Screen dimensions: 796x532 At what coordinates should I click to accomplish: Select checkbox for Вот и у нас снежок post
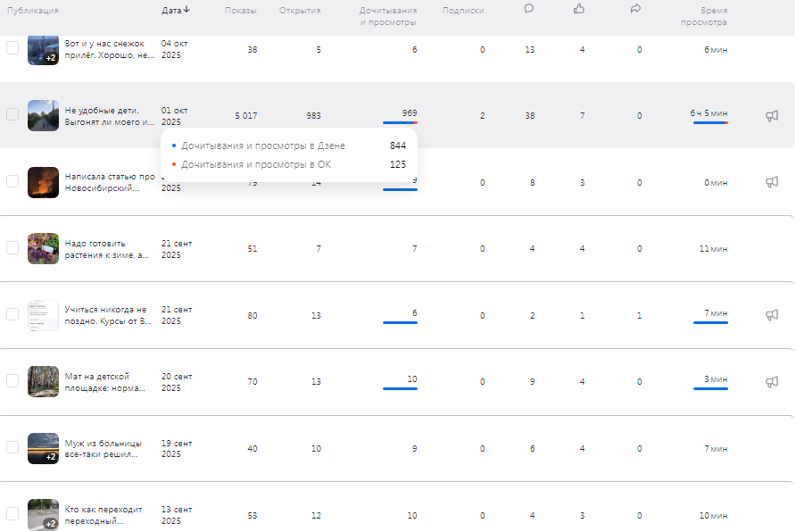(x=12, y=48)
